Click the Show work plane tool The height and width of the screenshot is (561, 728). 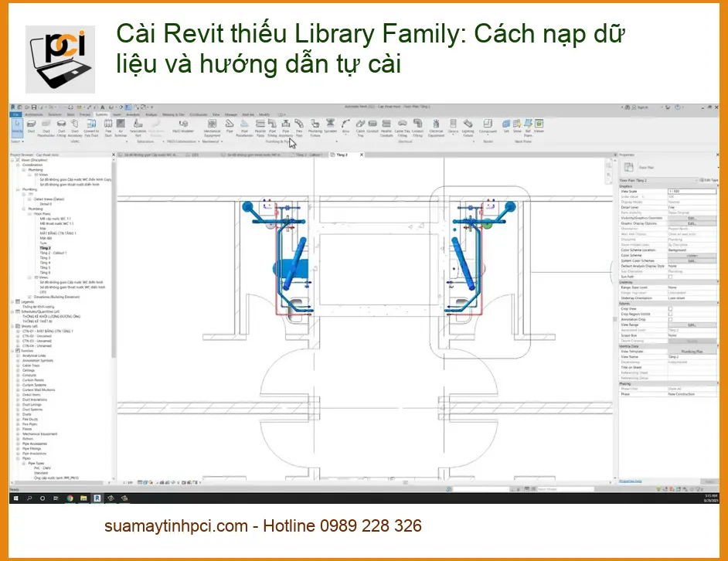pyautogui.click(x=517, y=126)
